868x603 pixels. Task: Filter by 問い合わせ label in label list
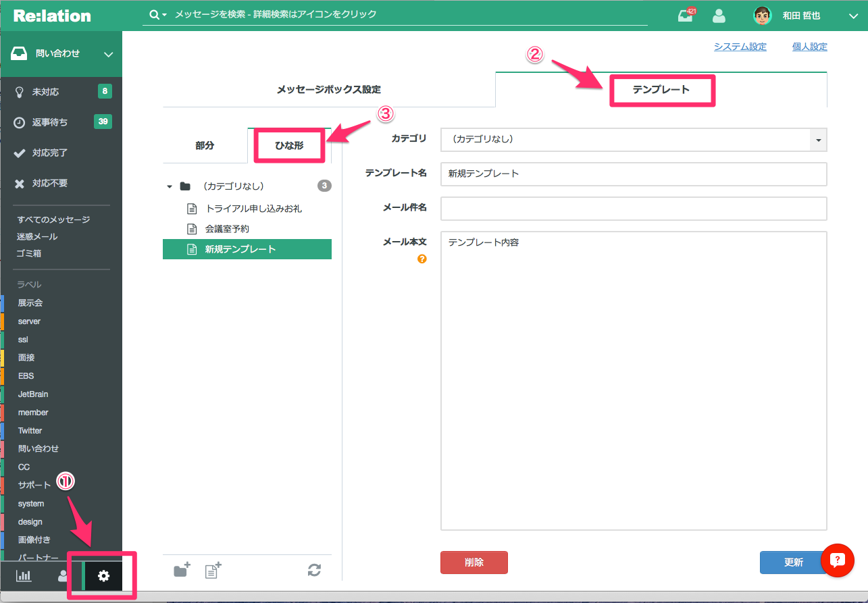pos(39,449)
